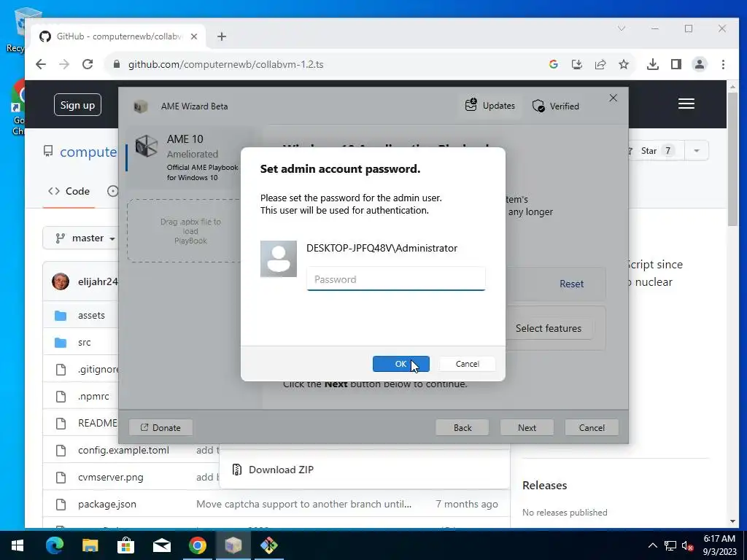The image size is (747, 560).
Task: Click the muted volume tray icon
Action: (687, 545)
